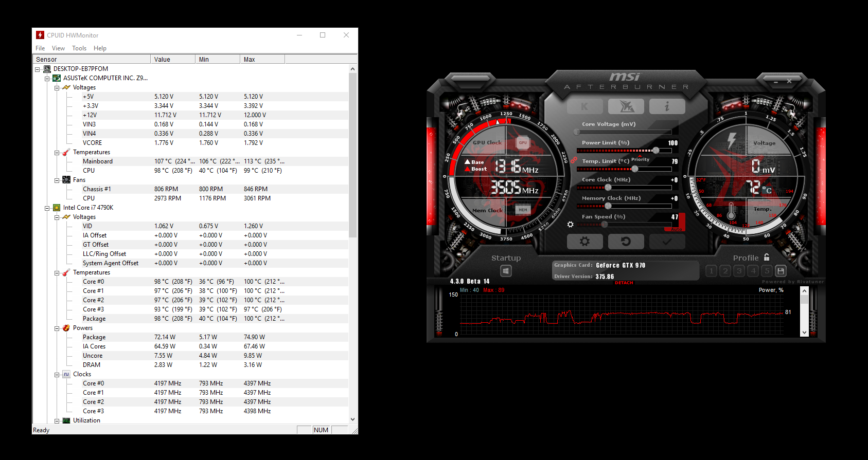Click the link icon between power and temp limits
This screenshot has width=868, height=460.
tap(573, 160)
